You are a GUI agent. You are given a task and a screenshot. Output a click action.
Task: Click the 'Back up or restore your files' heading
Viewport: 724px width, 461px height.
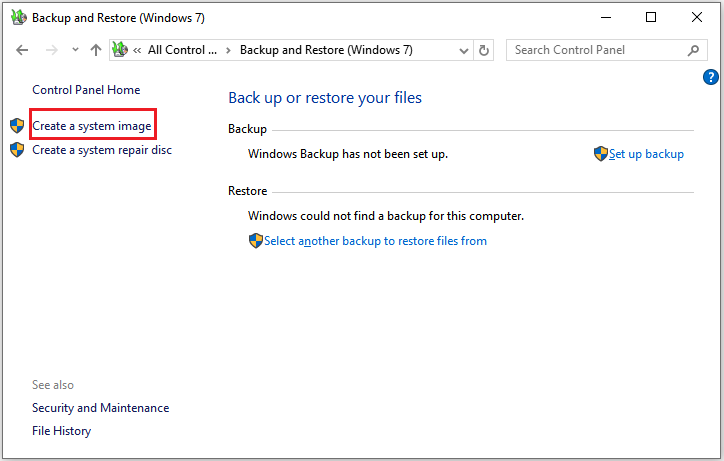point(325,98)
